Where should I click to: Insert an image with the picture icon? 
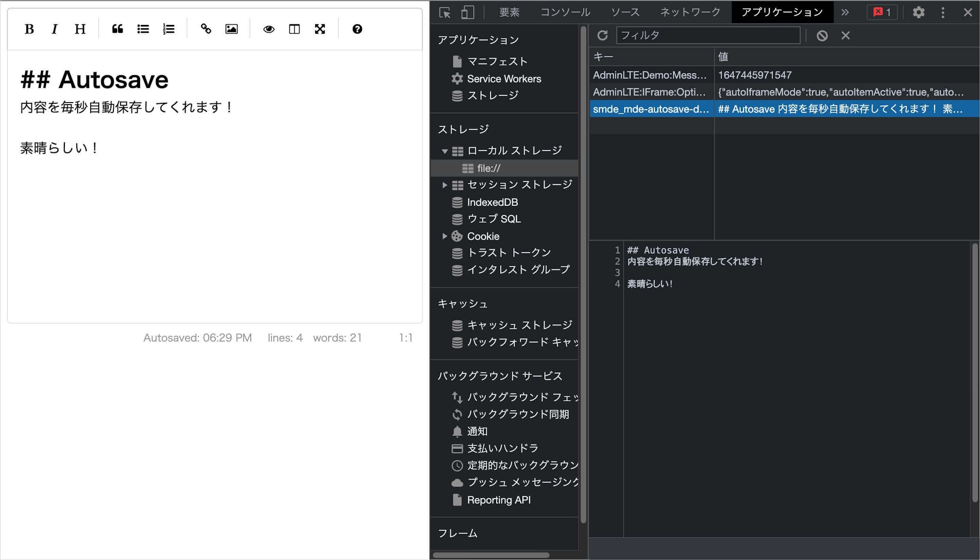pos(232,29)
